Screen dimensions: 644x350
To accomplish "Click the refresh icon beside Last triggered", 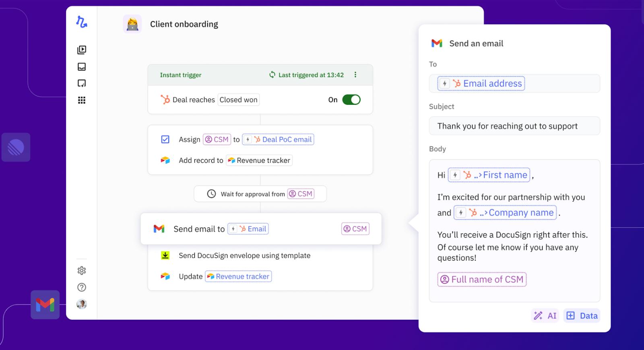I will click(272, 75).
